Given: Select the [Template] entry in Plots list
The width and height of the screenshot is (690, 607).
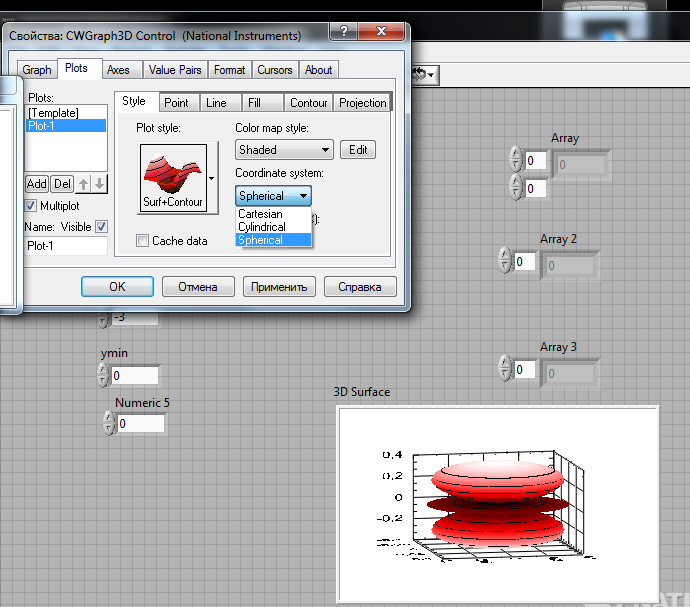Looking at the screenshot, I should click(53, 113).
